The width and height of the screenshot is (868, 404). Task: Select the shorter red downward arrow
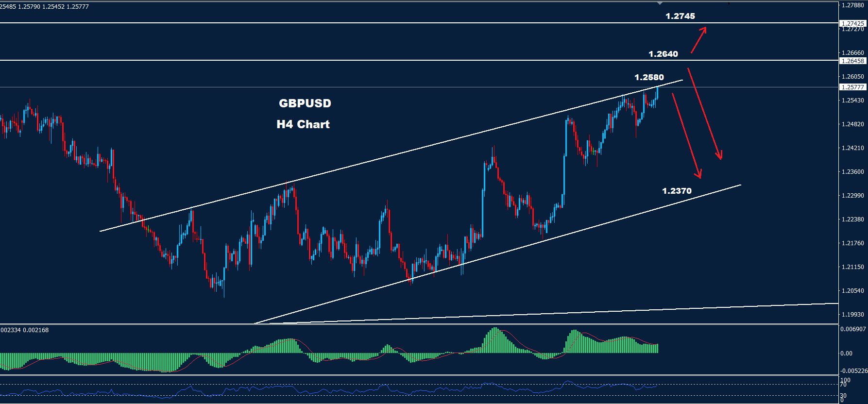coord(686,135)
